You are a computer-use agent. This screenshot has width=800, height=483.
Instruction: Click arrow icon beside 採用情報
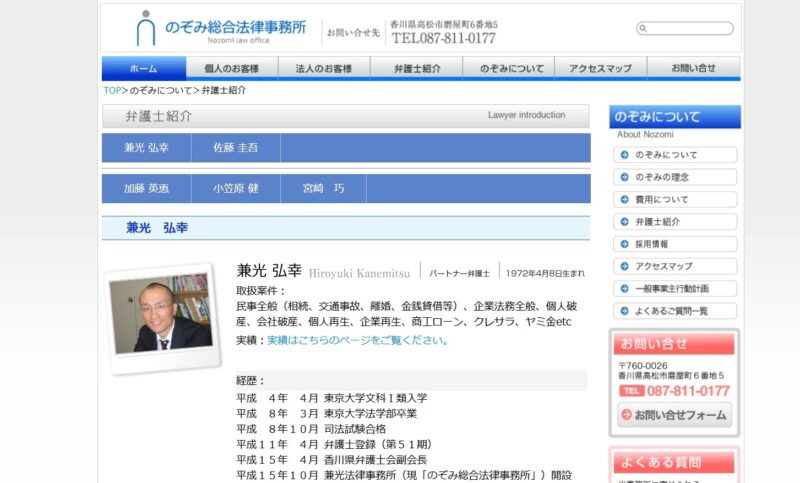(x=624, y=244)
